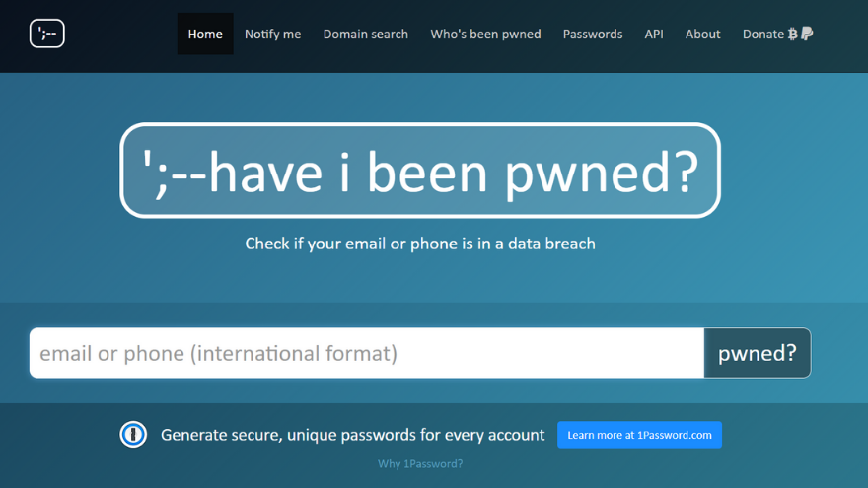Screen dimensions: 868x488
Task: Go to Domain search
Action: point(365,34)
